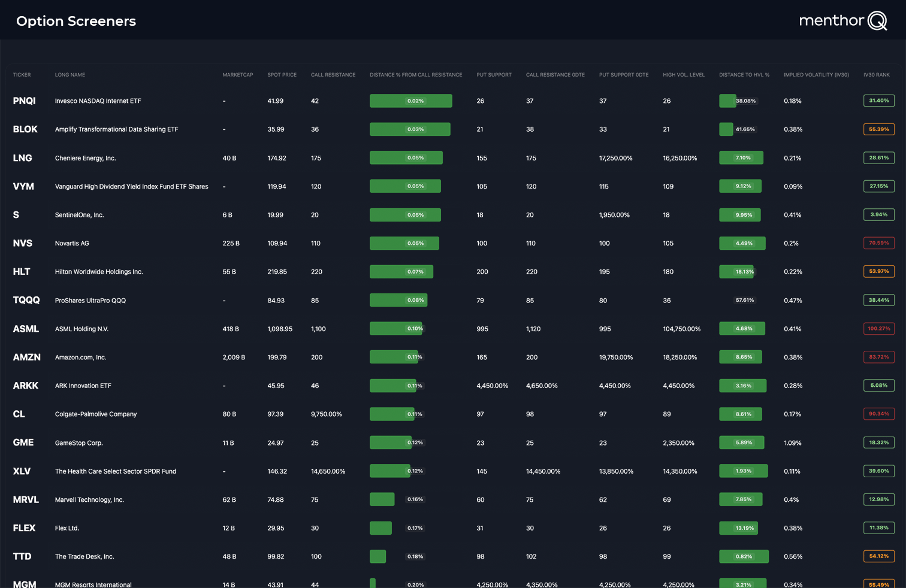906x588 pixels.
Task: Click TTD IV30 rank badge 54.12%
Action: pyautogui.click(x=879, y=556)
